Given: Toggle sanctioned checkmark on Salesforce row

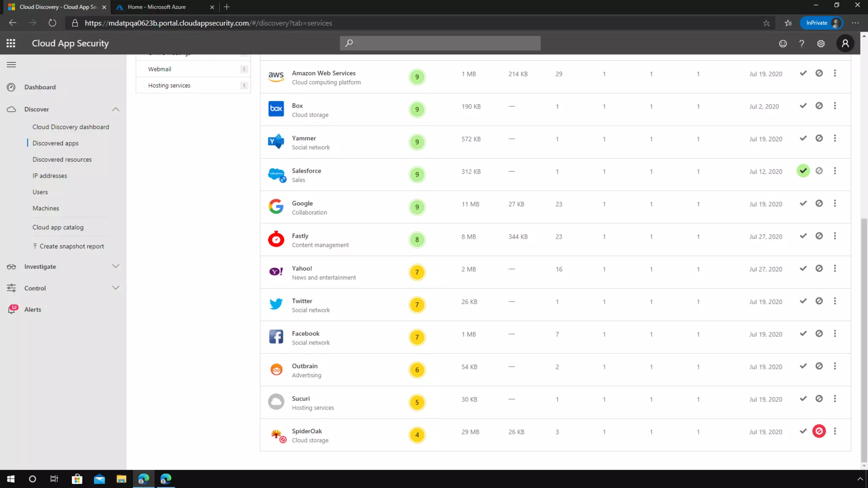Looking at the screenshot, I should pyautogui.click(x=803, y=171).
